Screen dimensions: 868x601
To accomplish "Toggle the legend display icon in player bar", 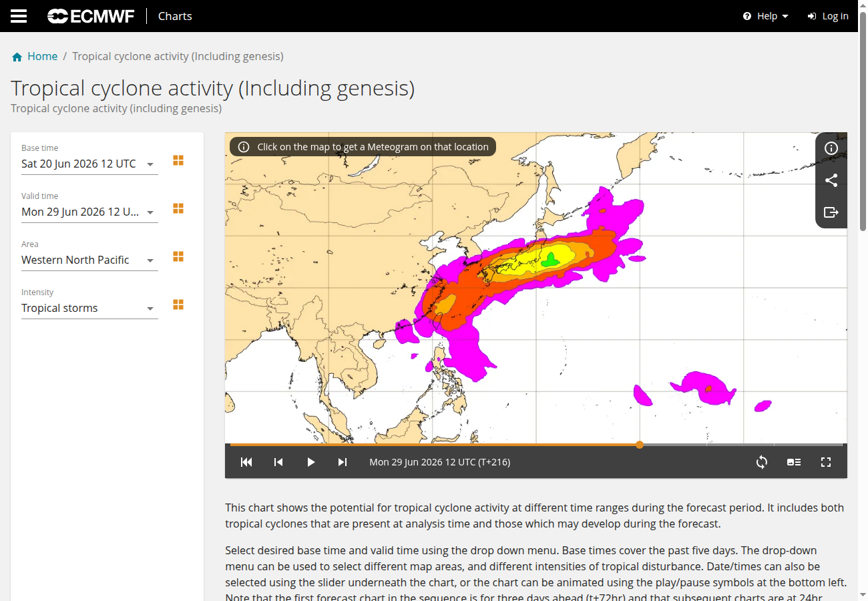I will [x=794, y=462].
